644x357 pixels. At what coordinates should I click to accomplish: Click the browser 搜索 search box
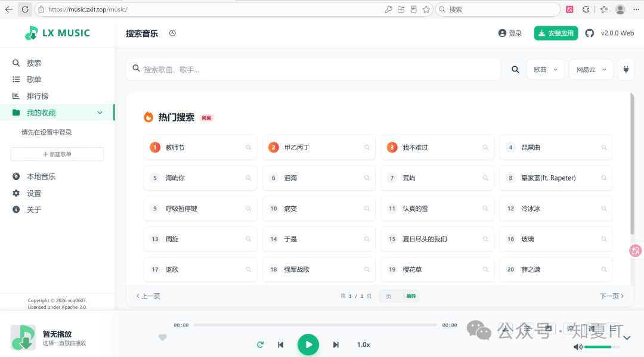point(498,10)
